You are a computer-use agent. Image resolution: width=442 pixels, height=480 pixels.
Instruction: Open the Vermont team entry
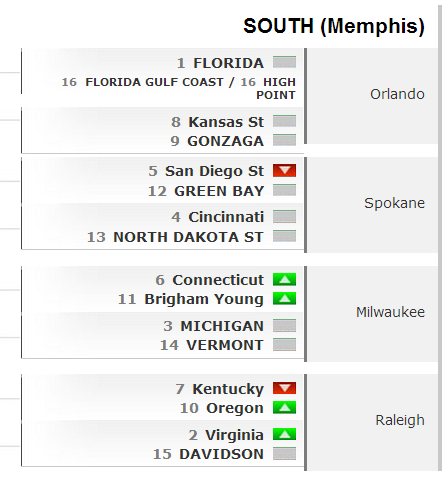point(225,345)
